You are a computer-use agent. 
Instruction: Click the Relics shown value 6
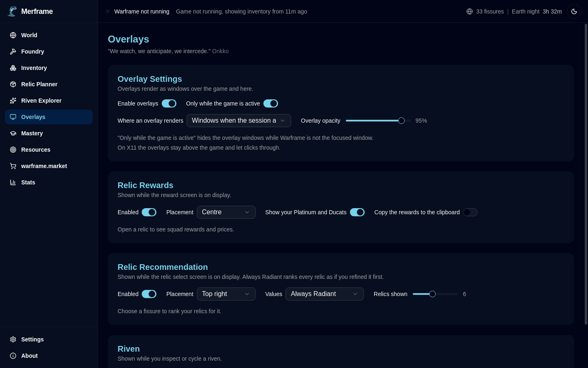click(464, 294)
